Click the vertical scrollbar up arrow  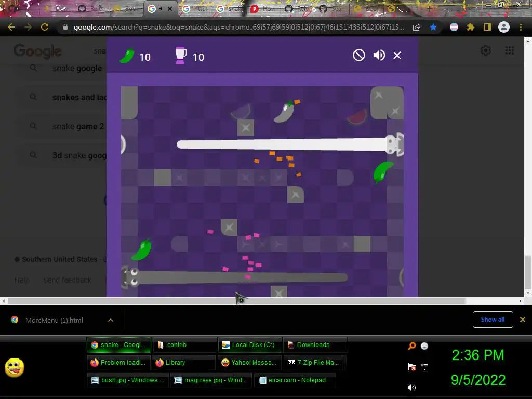(x=528, y=41)
